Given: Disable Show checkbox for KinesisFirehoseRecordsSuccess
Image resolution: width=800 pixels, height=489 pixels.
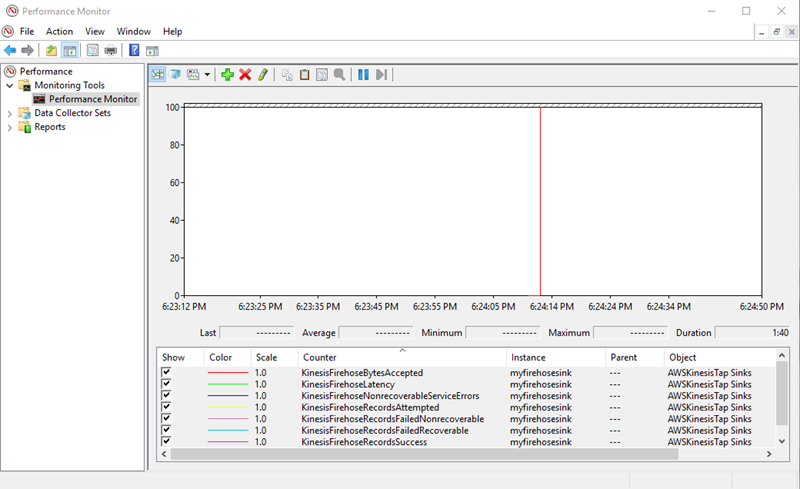Looking at the screenshot, I should point(166,441).
